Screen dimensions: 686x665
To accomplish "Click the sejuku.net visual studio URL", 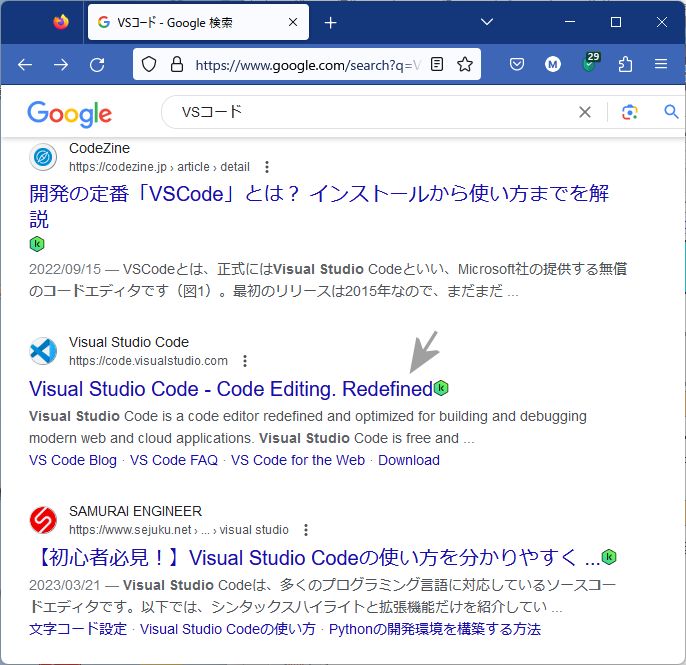I will point(178,530).
